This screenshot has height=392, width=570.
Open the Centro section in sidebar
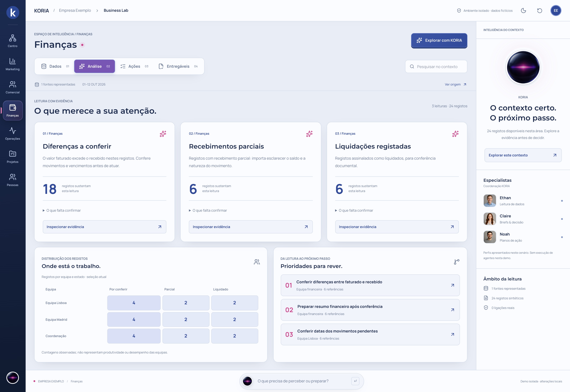pyautogui.click(x=12, y=41)
